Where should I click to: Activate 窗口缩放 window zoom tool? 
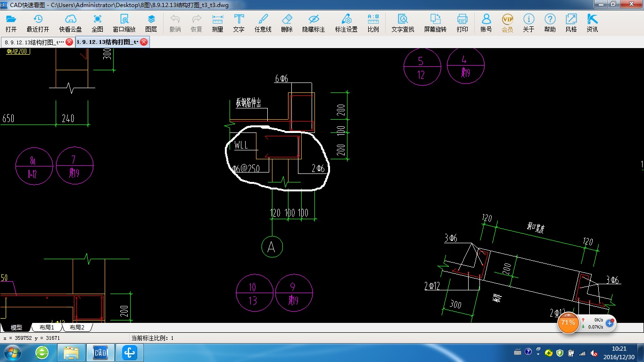tap(124, 23)
